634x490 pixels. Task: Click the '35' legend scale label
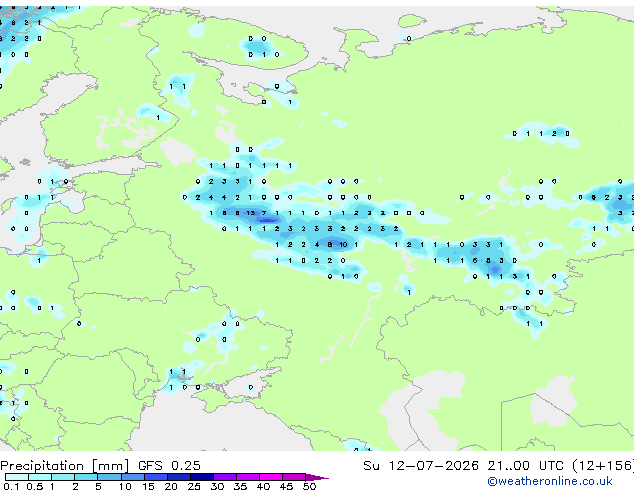[240, 486]
